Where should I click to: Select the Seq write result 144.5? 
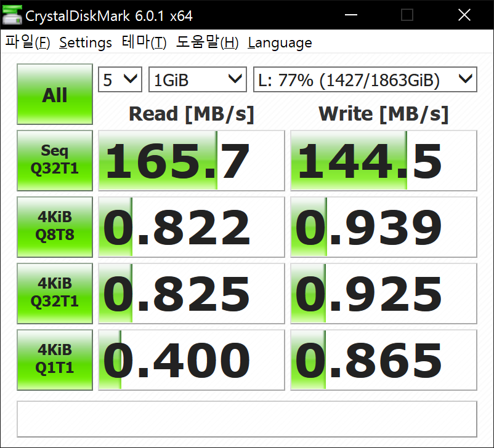tap(384, 161)
